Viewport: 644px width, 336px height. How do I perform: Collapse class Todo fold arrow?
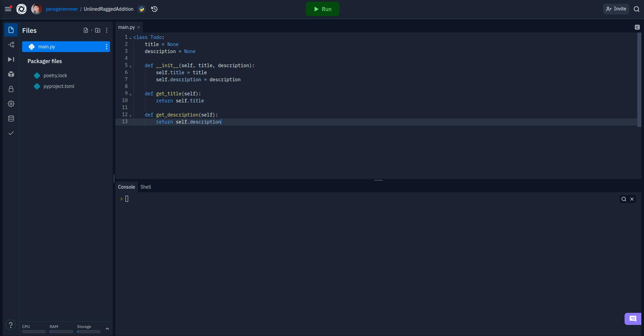tap(130, 38)
